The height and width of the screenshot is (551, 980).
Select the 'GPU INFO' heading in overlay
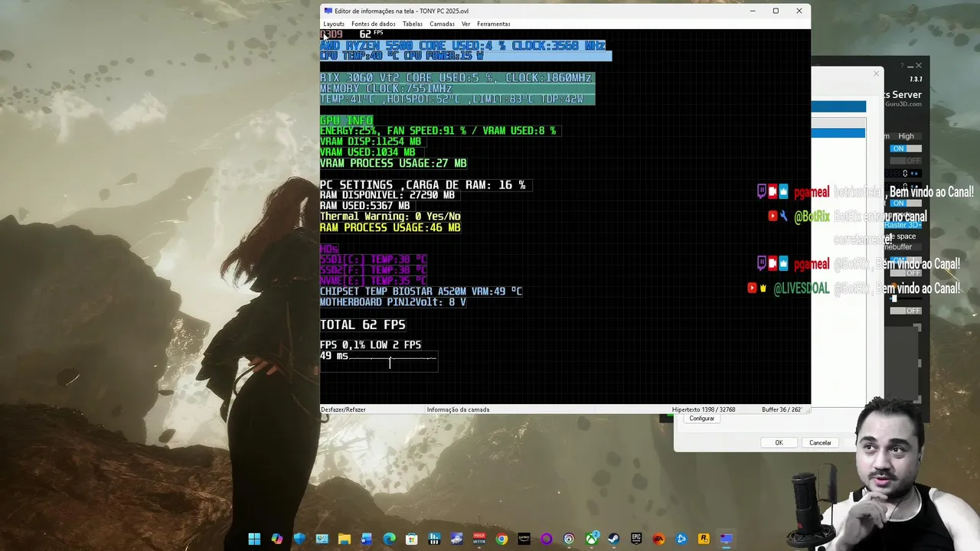pyautogui.click(x=346, y=121)
